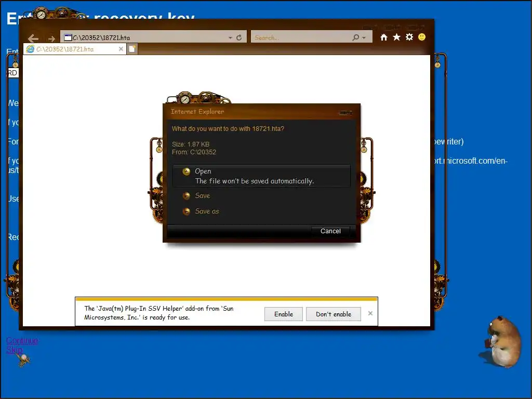The image size is (532, 399).
Task: Click the Java(tm) Plug-In SSV Helper message text
Action: click(x=159, y=313)
